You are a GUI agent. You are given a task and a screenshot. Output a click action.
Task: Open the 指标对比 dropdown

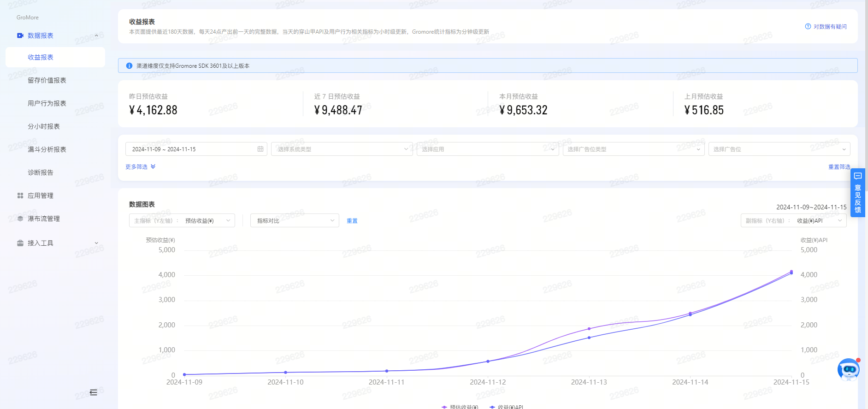(295, 220)
